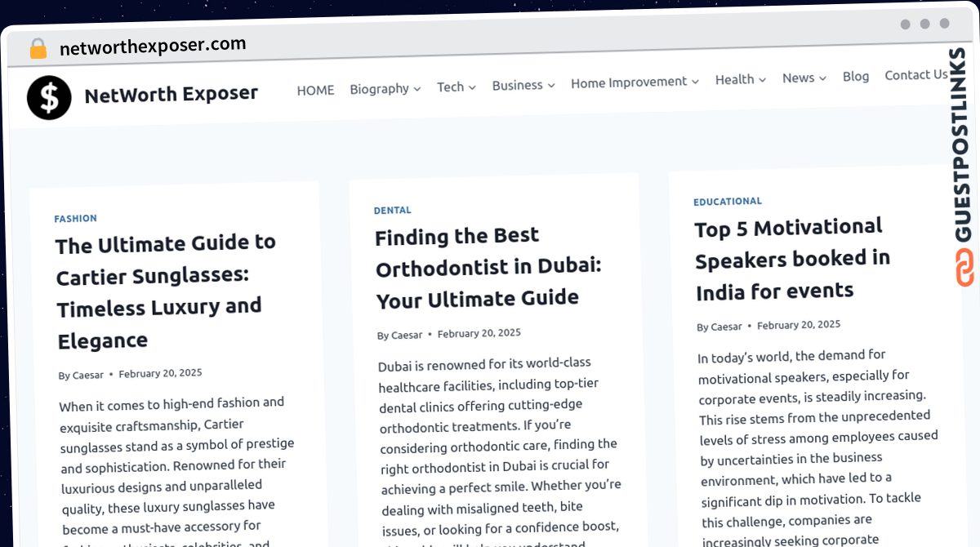Go to the HOME menu item

(x=315, y=90)
